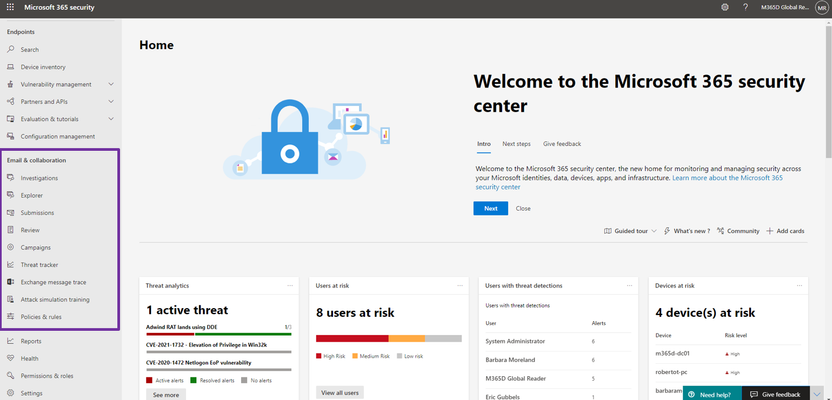Click the Exchange message trace icon
The width and height of the screenshot is (832, 400).
[x=11, y=282]
